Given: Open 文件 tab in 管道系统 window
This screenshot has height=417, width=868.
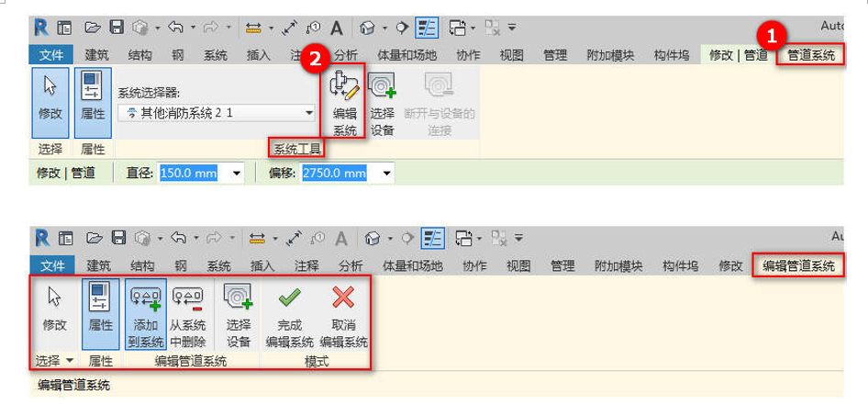Looking at the screenshot, I should click(x=51, y=55).
